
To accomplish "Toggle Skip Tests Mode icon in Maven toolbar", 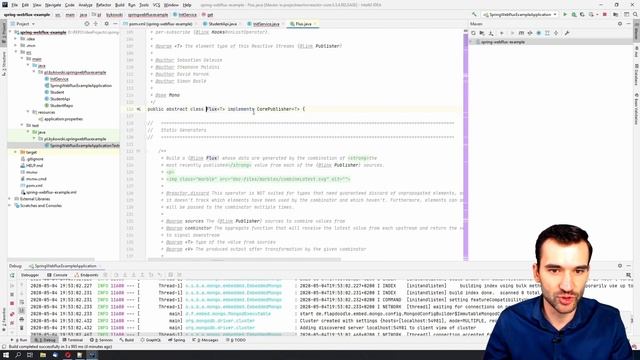I will tap(538, 33).
